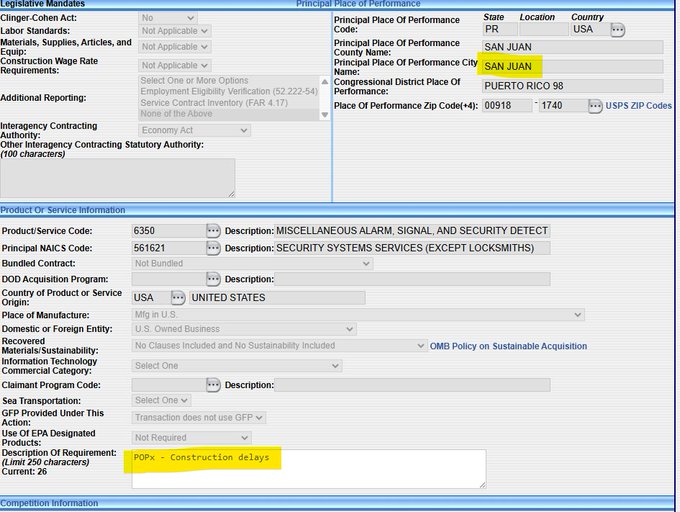Expand the Place of Manufacture dropdown
This screenshot has width=680, height=512.
click(357, 315)
